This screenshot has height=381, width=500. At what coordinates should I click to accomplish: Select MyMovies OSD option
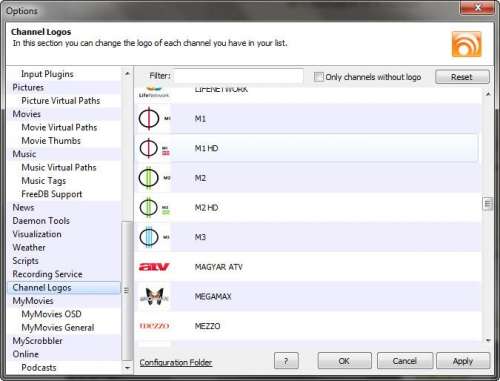(x=51, y=314)
